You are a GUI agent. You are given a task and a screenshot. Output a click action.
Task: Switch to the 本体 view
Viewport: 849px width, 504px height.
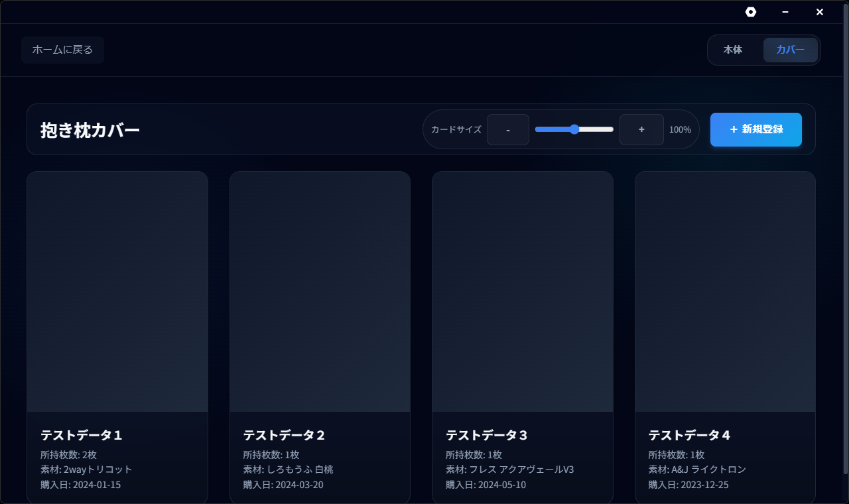coord(733,50)
